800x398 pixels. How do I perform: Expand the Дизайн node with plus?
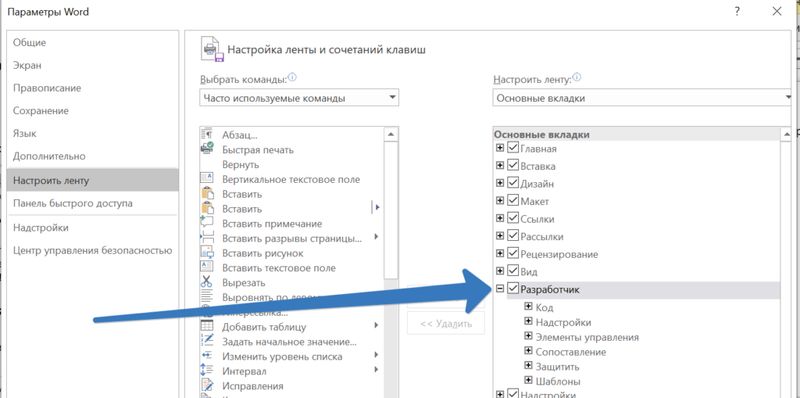point(500,183)
